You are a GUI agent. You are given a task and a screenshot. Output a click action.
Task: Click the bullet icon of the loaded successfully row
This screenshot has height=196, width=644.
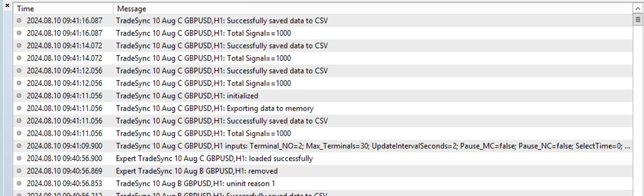[x=19, y=158]
